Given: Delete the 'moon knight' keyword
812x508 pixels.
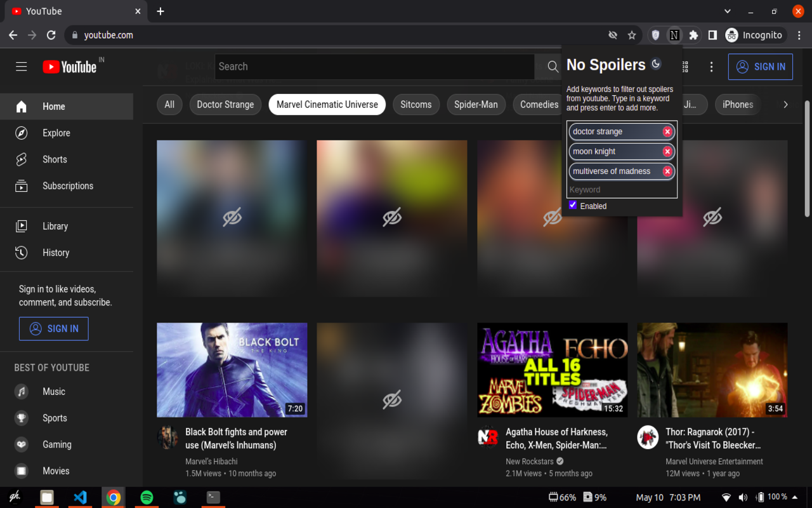Looking at the screenshot, I should click(x=667, y=151).
